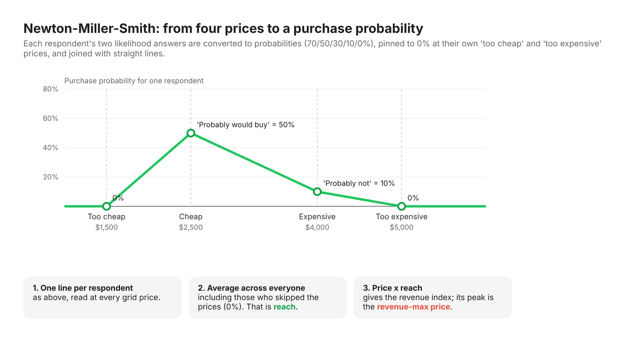Click the chart subtitle 'Purchase probability for one respondent'
Screen dimensions: 644x340
pos(134,81)
